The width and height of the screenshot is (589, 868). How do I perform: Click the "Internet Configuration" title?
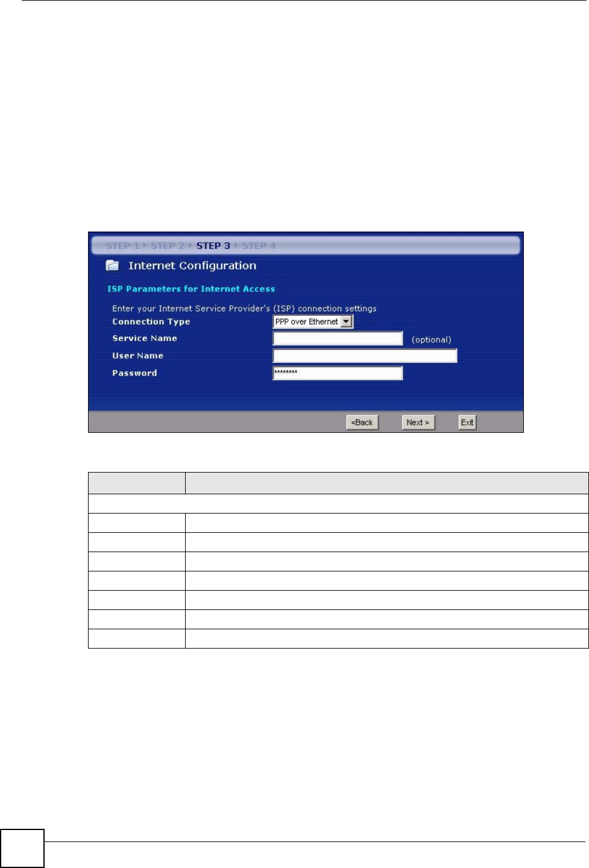click(x=192, y=266)
